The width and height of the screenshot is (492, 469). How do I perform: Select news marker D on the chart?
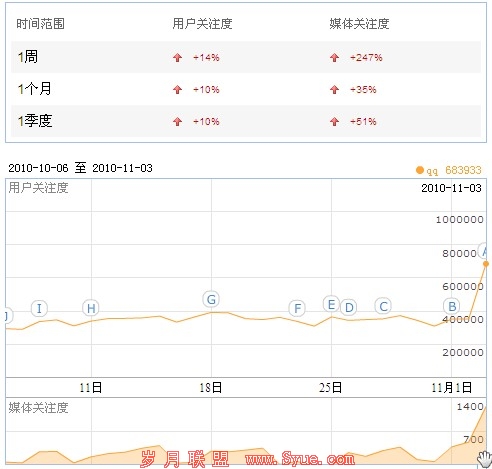click(x=349, y=307)
